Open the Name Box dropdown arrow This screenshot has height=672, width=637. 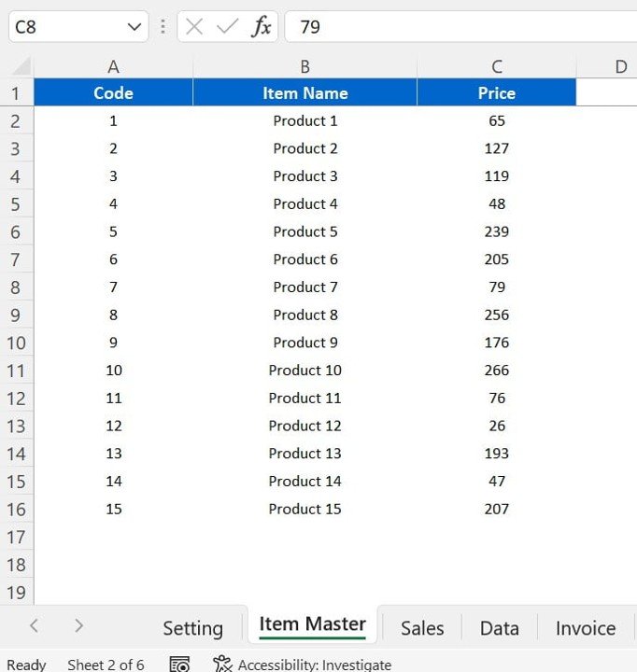[134, 27]
